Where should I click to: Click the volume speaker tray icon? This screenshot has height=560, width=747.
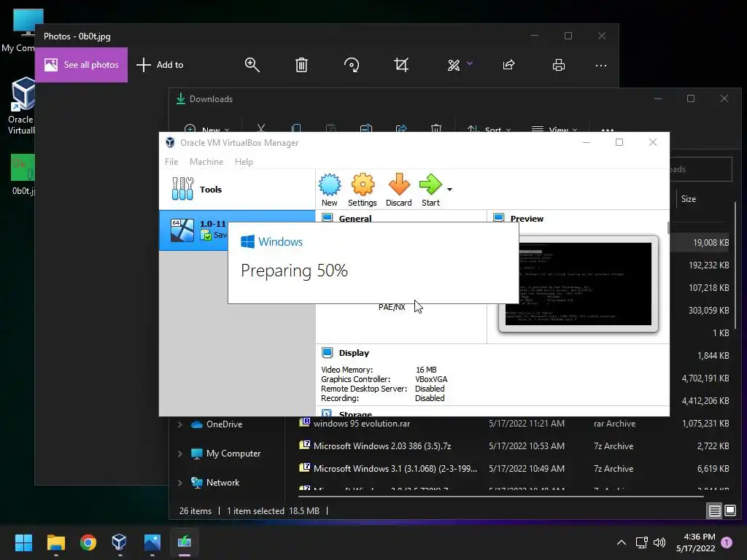tap(659, 542)
